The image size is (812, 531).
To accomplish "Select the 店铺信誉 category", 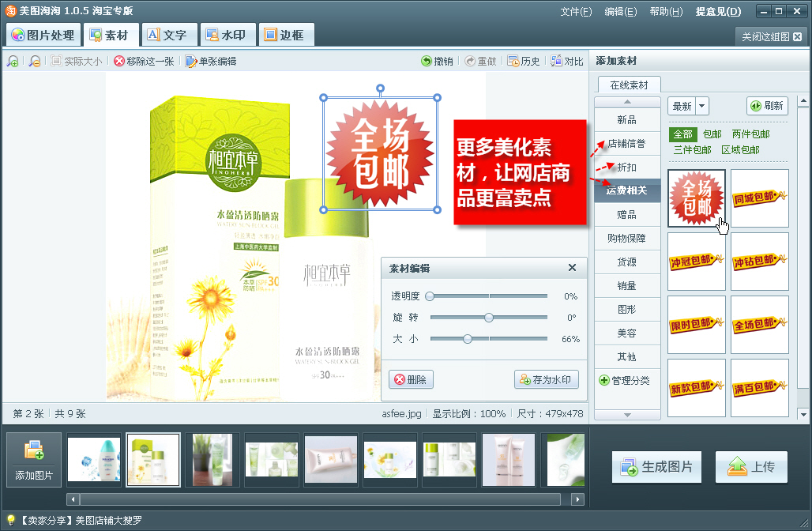I will 627,144.
